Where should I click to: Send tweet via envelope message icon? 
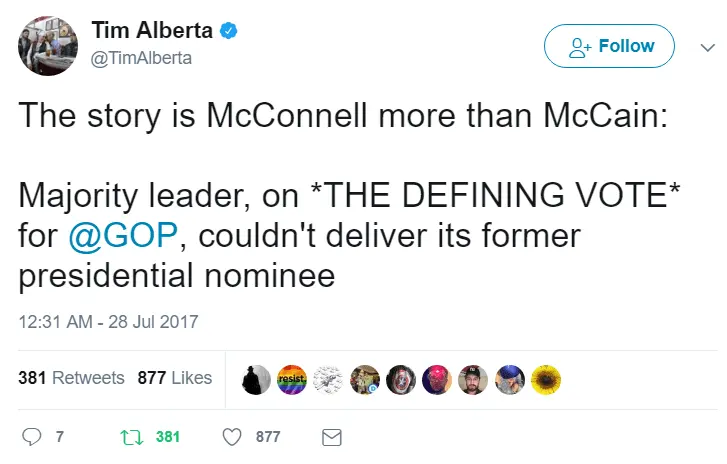pos(331,437)
